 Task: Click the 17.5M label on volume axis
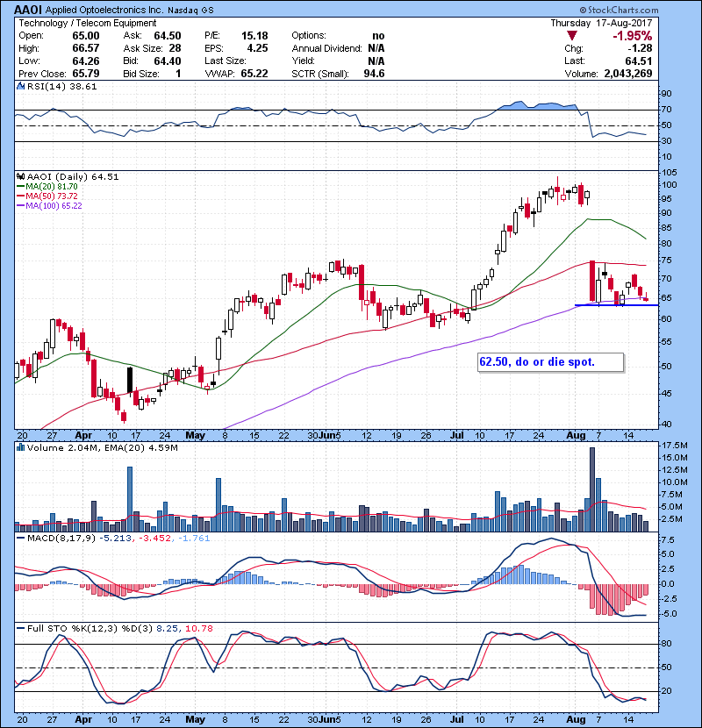(x=675, y=446)
